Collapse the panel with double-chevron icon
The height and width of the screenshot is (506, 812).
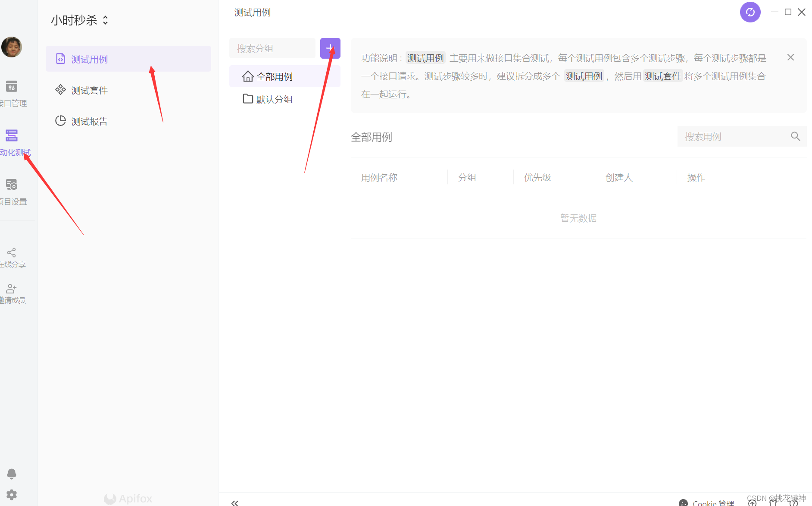tap(235, 503)
